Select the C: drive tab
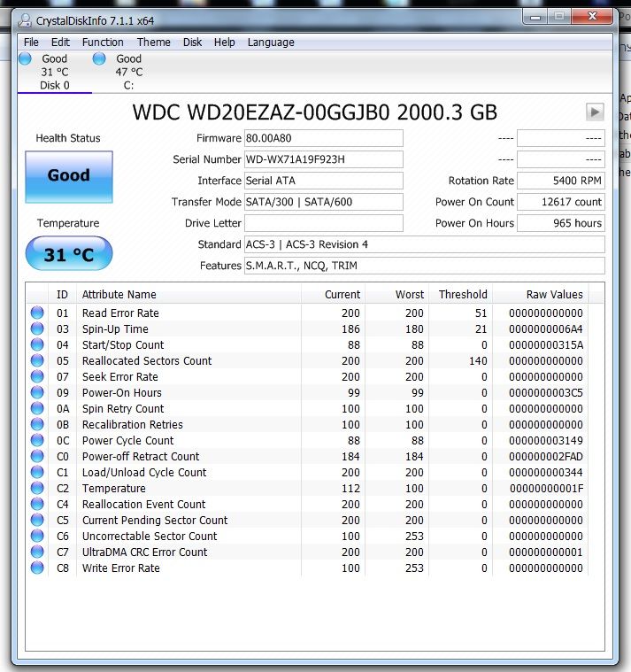 (129, 72)
